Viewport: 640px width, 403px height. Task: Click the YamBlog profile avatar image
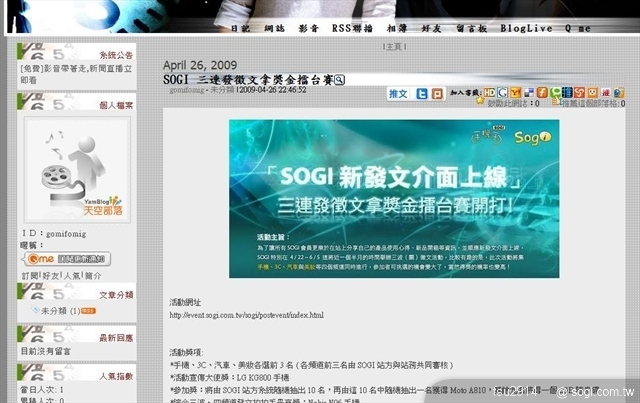[x=77, y=169]
